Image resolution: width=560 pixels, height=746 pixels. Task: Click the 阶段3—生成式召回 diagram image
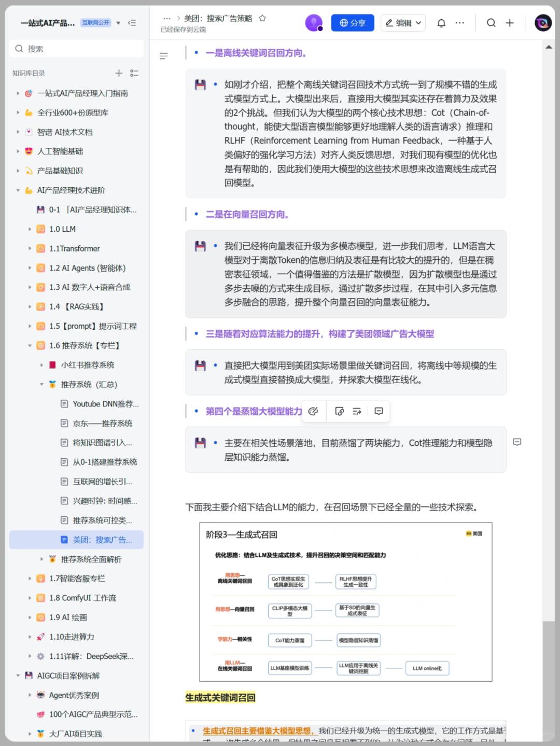click(x=346, y=602)
